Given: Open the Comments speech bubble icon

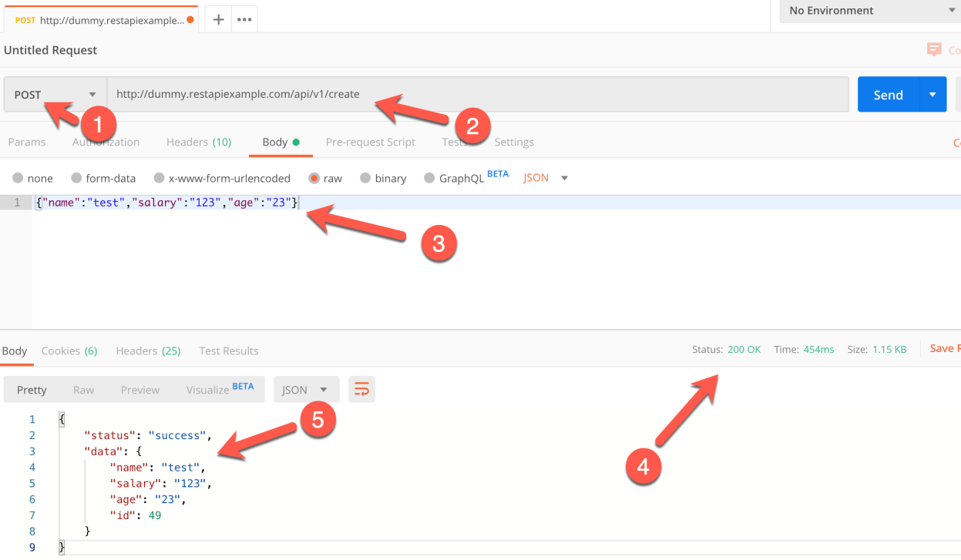Looking at the screenshot, I should (x=934, y=50).
